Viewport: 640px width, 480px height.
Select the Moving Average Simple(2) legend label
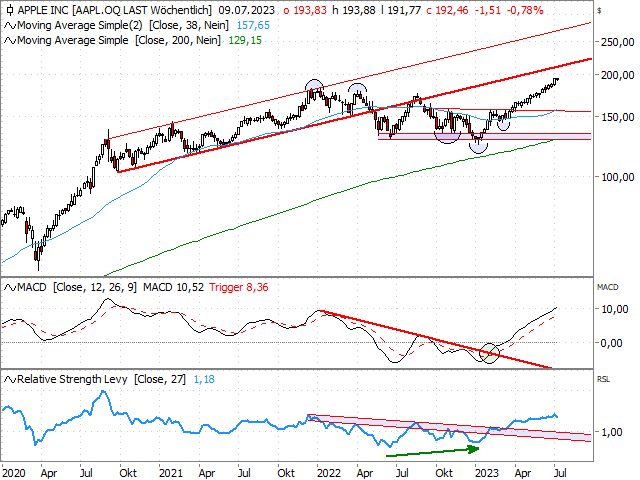[x=80, y=25]
